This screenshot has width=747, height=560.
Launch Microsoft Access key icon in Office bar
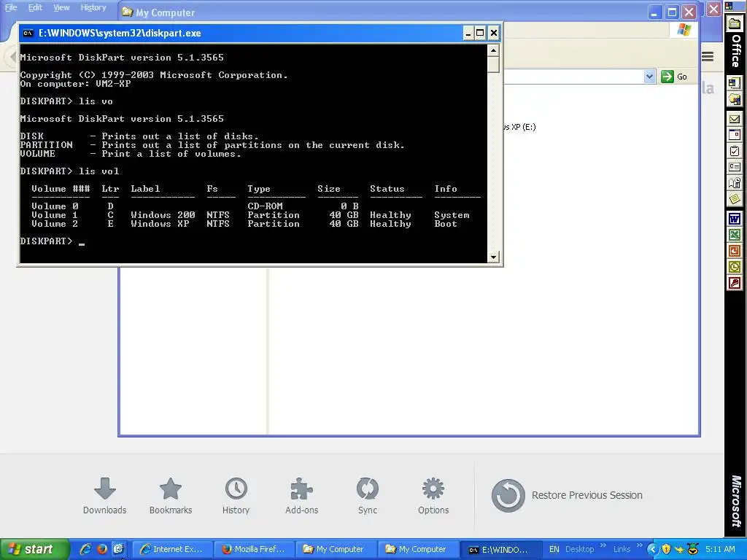tap(734, 284)
